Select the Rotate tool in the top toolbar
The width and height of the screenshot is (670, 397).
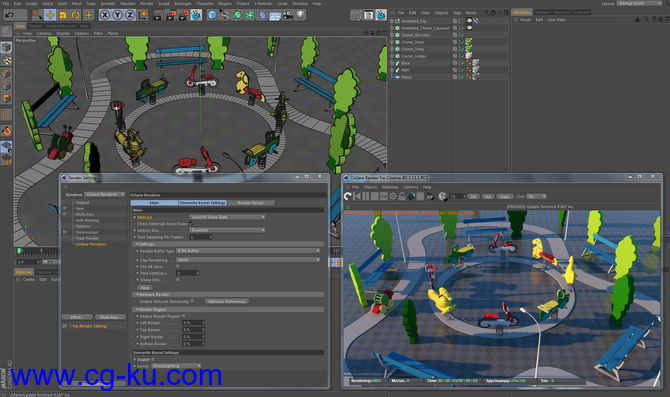click(76, 15)
